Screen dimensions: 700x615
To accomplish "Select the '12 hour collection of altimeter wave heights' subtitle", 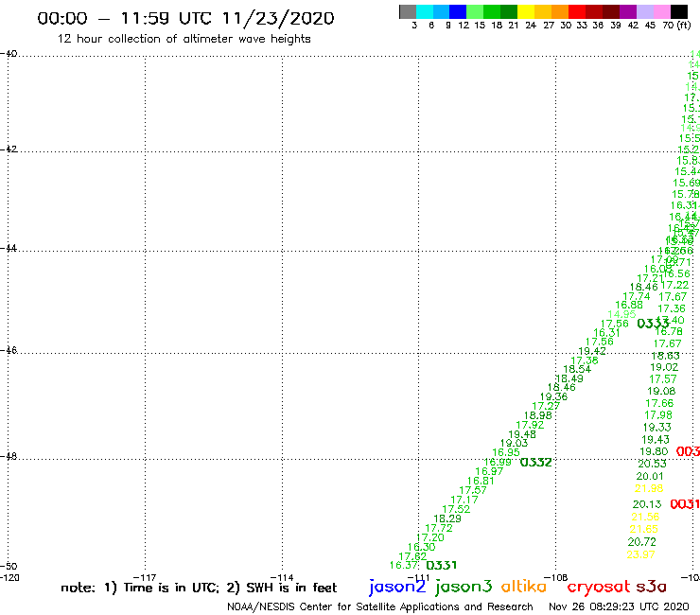I will (x=184, y=39).
